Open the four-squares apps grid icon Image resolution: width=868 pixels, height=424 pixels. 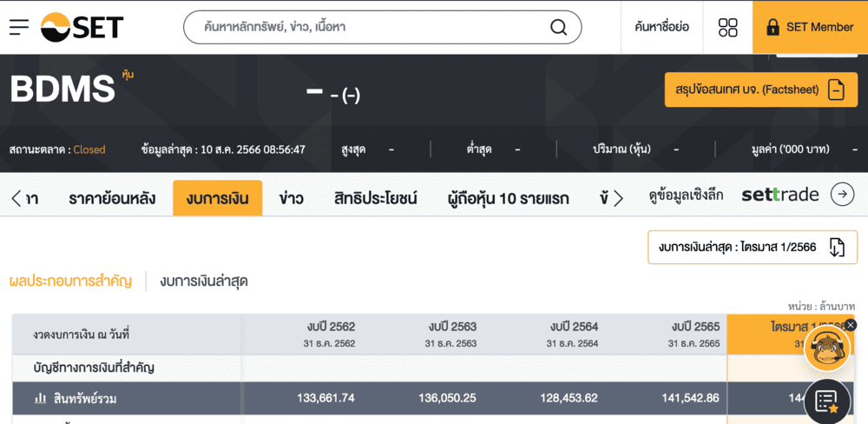[x=727, y=27]
